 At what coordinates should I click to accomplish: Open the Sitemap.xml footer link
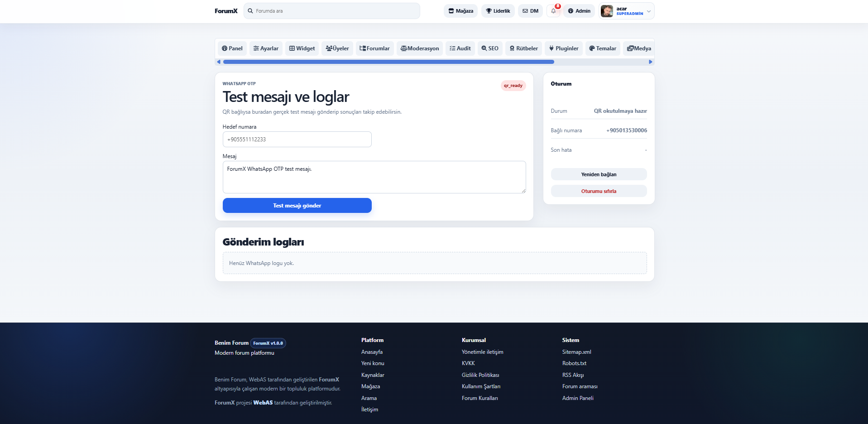pos(576,352)
